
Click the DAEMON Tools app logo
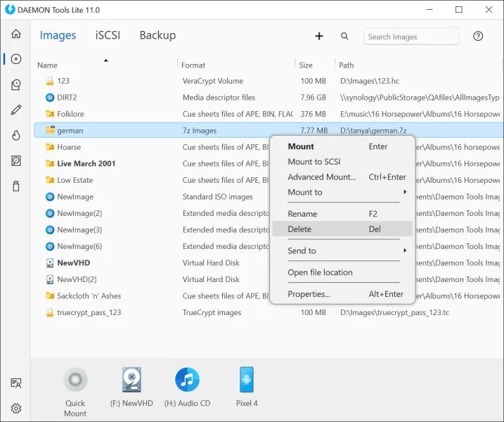10,10
